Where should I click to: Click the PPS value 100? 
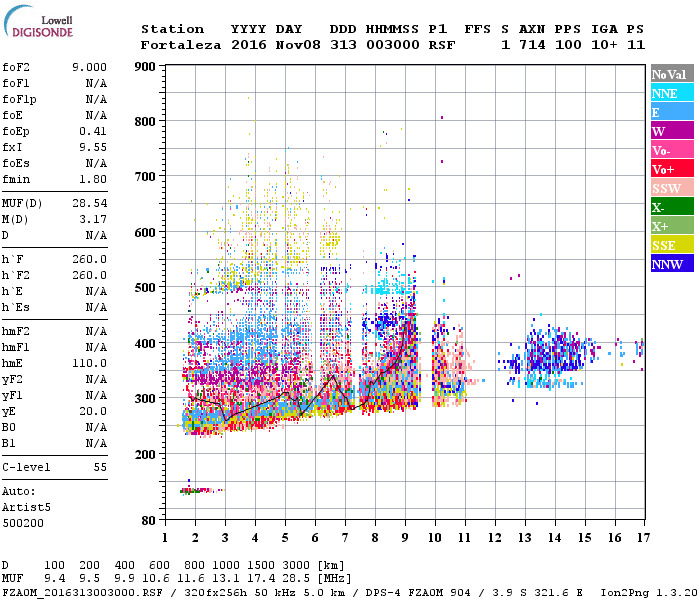click(568, 45)
